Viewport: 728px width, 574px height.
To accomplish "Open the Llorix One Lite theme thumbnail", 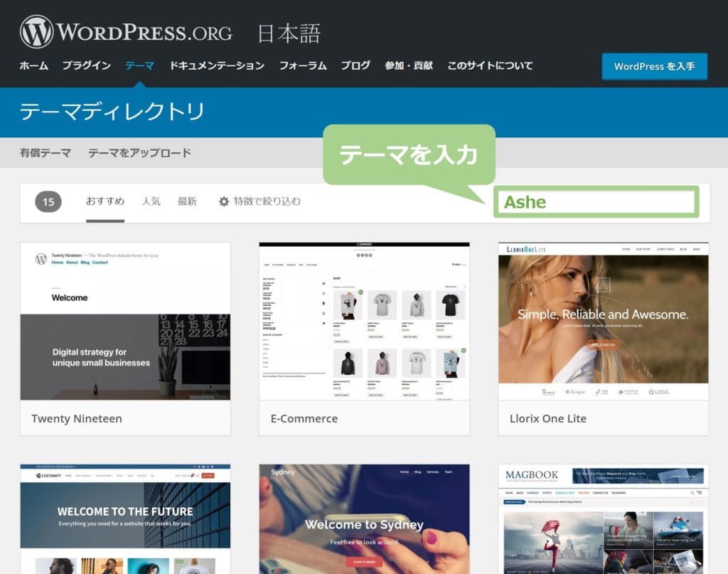I will pos(603,321).
